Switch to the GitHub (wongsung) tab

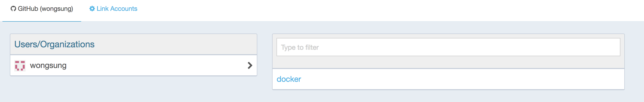coord(42,9)
